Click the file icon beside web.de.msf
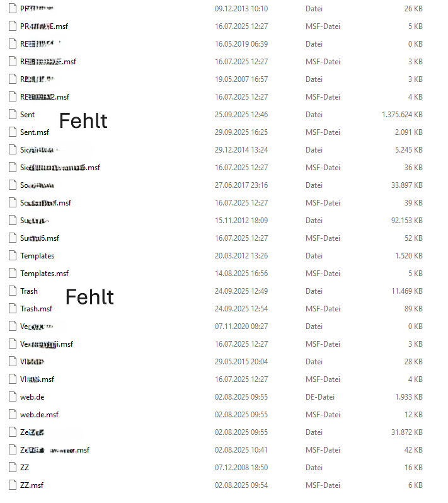 [x=12, y=415]
